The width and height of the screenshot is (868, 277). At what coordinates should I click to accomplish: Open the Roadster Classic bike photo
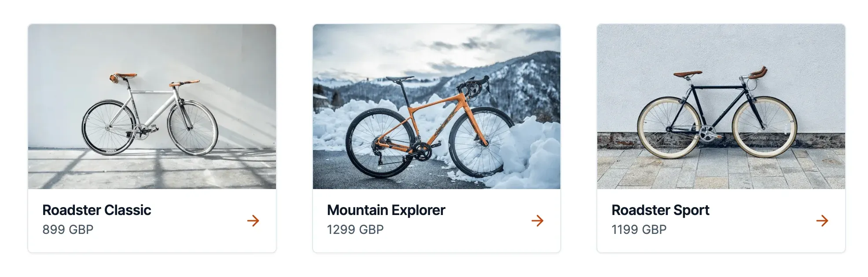click(x=152, y=106)
